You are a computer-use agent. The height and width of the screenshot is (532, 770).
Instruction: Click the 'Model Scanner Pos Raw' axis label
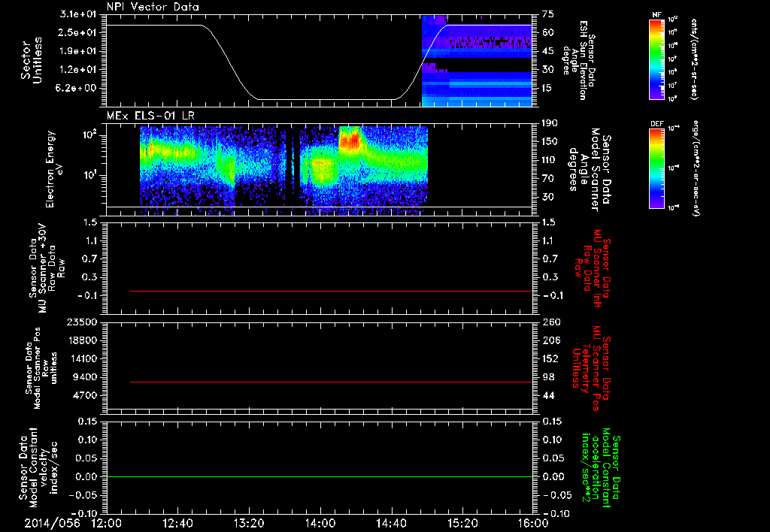pyautogui.click(x=42, y=368)
